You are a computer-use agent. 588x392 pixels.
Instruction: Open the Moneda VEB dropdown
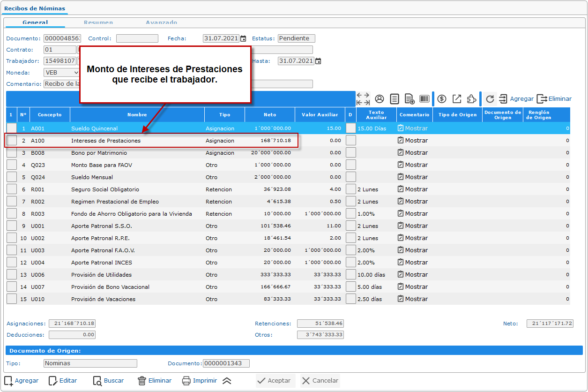click(62, 73)
